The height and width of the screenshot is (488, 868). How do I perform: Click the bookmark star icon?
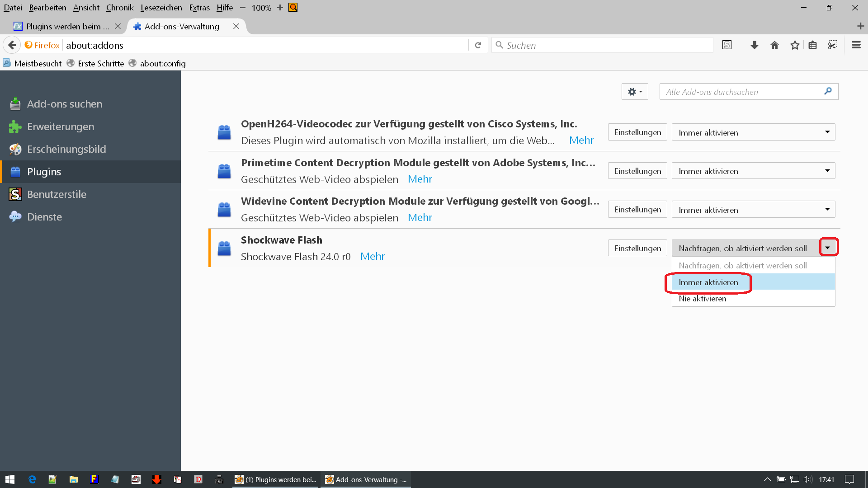pyautogui.click(x=795, y=45)
